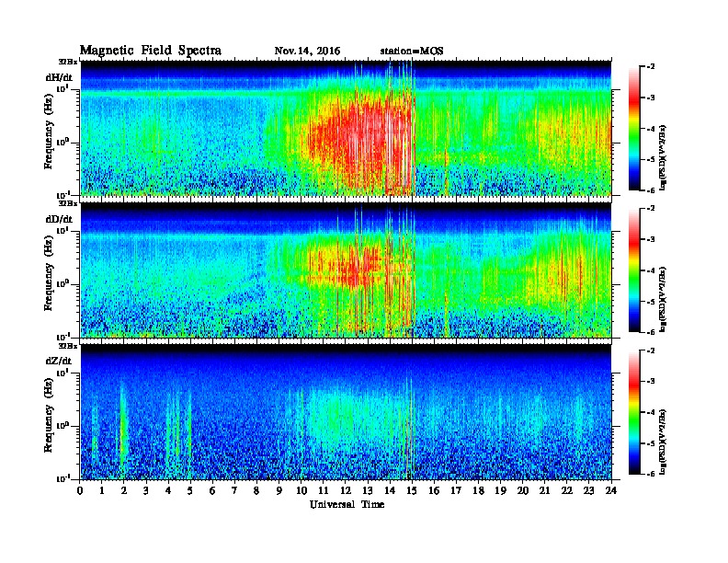This screenshot has width=728, height=563.
Task: Click hour tick label 2 on the time axis
Action: pyautogui.click(x=124, y=491)
